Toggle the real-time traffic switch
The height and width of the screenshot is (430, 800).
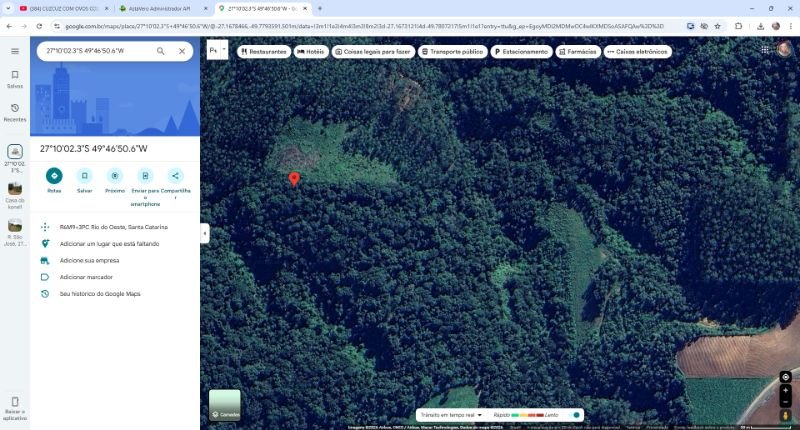pyautogui.click(x=574, y=414)
